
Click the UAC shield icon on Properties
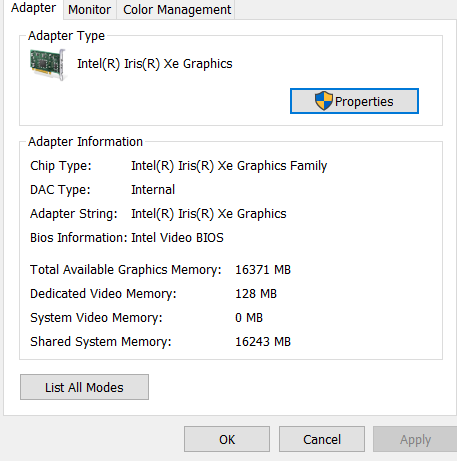324,101
